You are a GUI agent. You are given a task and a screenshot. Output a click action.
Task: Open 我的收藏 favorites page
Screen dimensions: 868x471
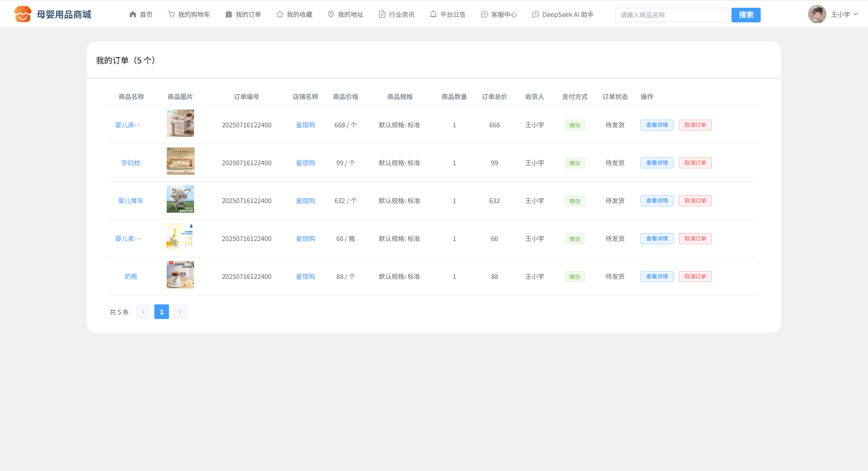point(294,15)
